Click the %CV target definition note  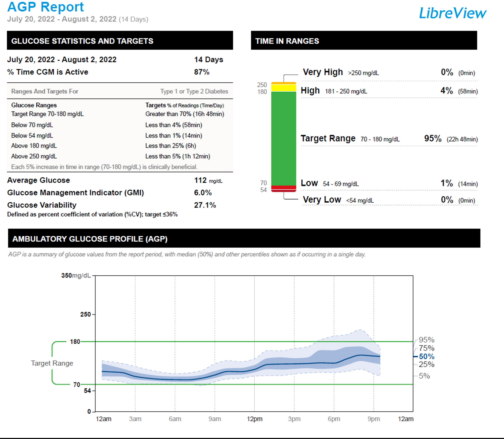point(92,214)
